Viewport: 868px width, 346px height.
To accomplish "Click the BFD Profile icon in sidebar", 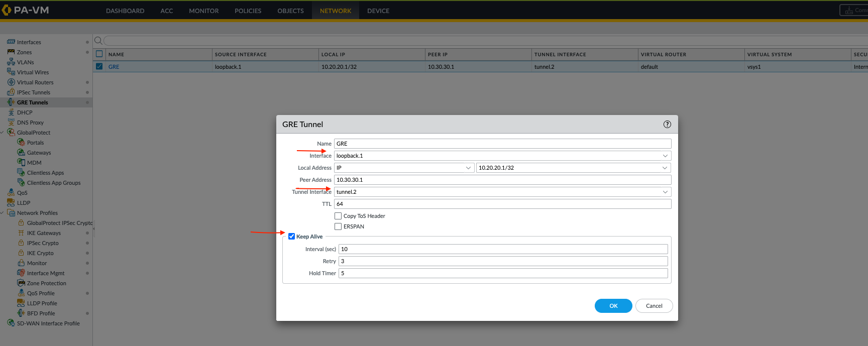I will point(21,313).
